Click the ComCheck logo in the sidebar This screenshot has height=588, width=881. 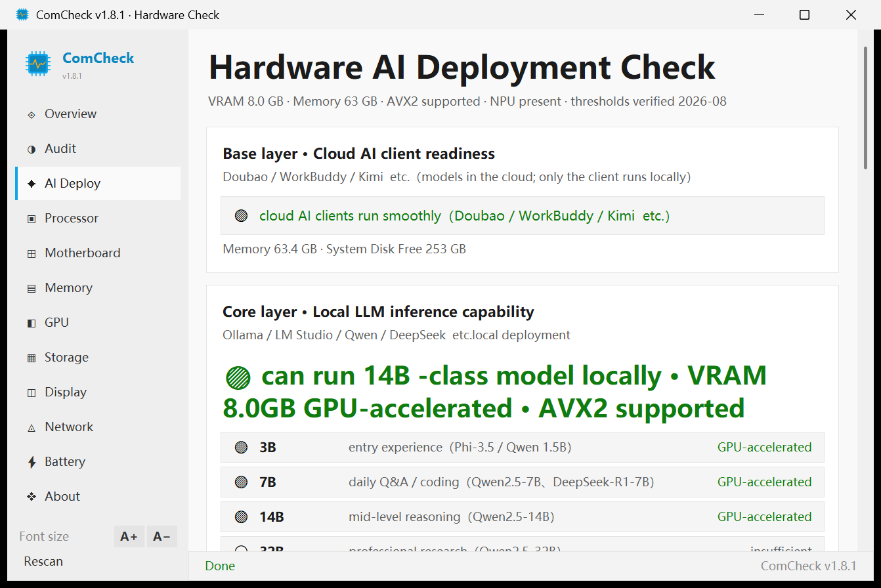pos(38,64)
